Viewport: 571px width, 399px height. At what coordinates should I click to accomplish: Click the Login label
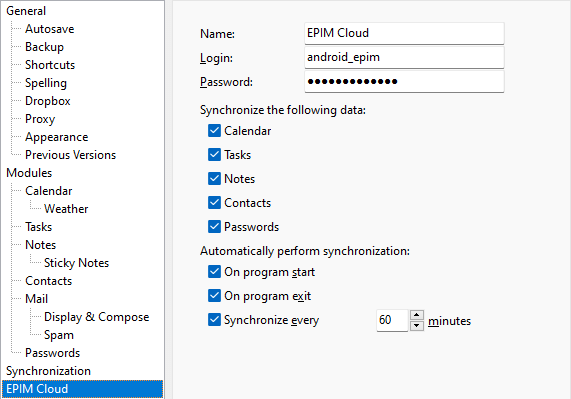(x=216, y=58)
